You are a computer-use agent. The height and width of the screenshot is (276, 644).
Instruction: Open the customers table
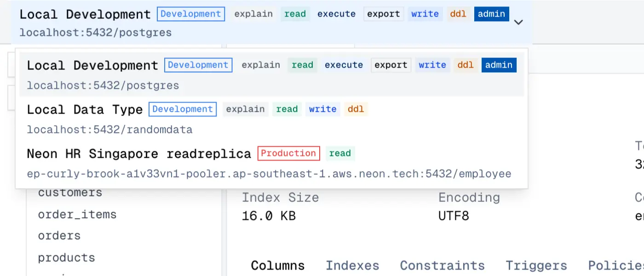[70, 193]
